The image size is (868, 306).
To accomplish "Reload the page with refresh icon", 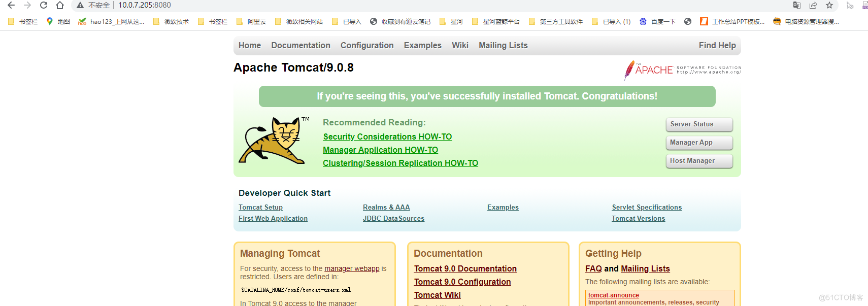I will pyautogui.click(x=44, y=5).
